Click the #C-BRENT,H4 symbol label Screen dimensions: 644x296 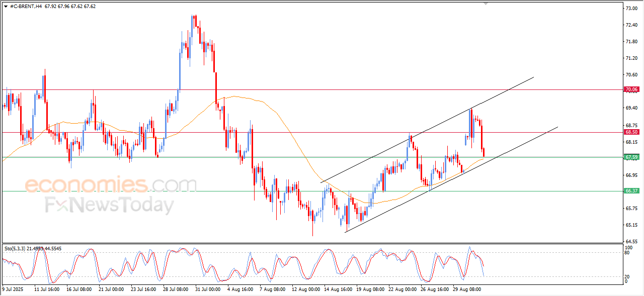[26, 6]
